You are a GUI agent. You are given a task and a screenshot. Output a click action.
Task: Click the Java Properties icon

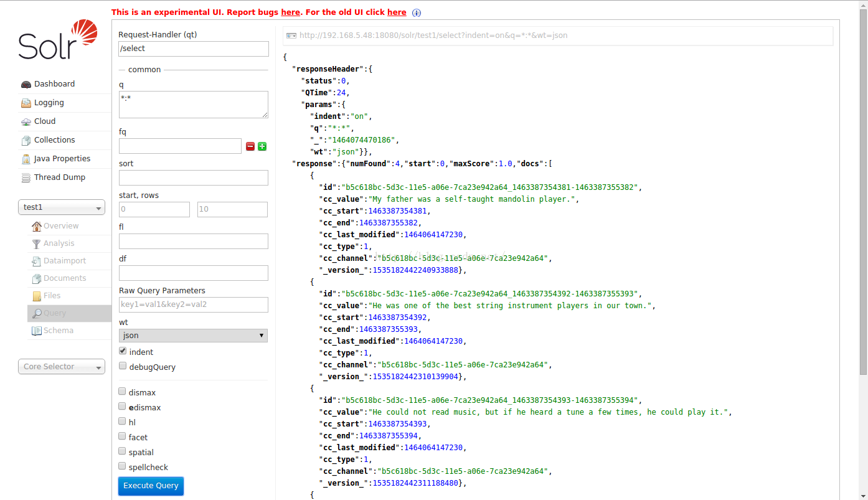(26, 159)
